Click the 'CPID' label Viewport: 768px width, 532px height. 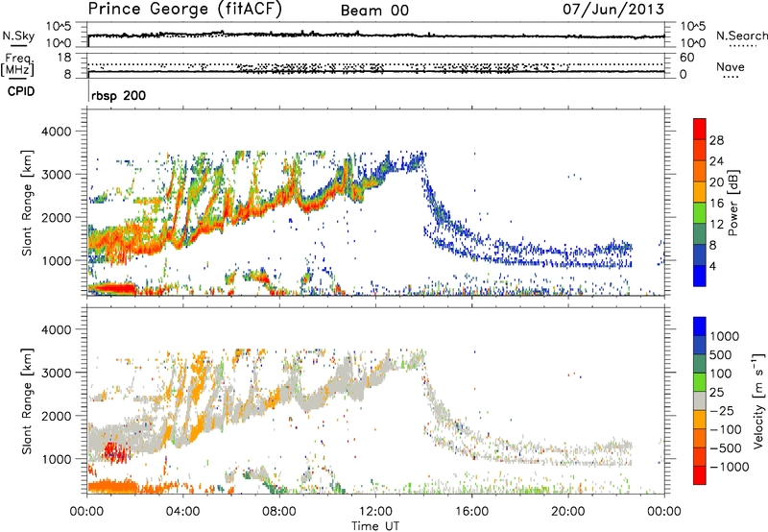coord(21,91)
